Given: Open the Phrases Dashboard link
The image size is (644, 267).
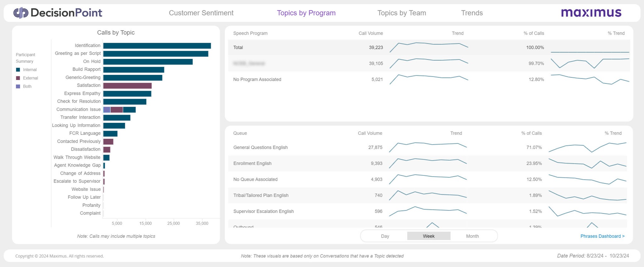Looking at the screenshot, I should (602, 236).
